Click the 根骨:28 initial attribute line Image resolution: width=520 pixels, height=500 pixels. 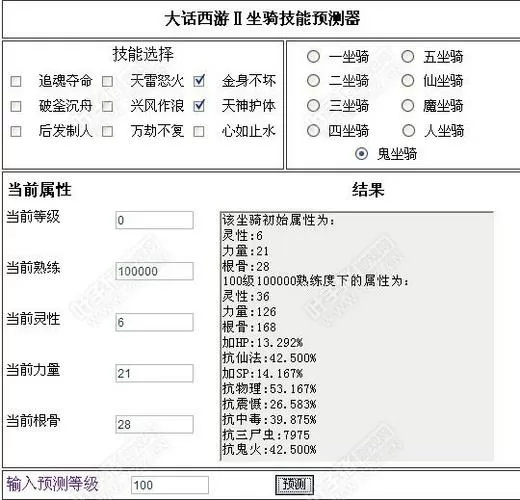pyautogui.click(x=246, y=266)
